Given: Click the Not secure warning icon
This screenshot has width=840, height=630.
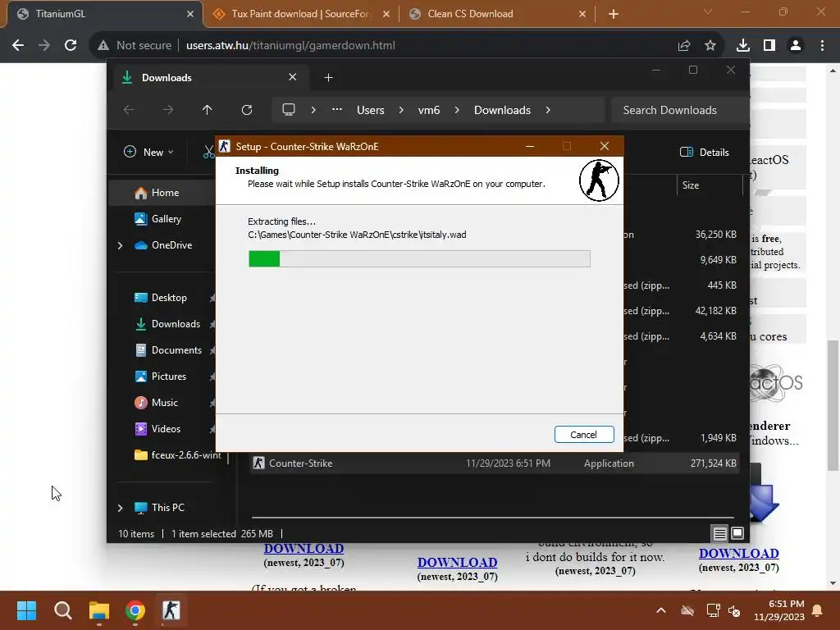Looking at the screenshot, I should [x=103, y=46].
